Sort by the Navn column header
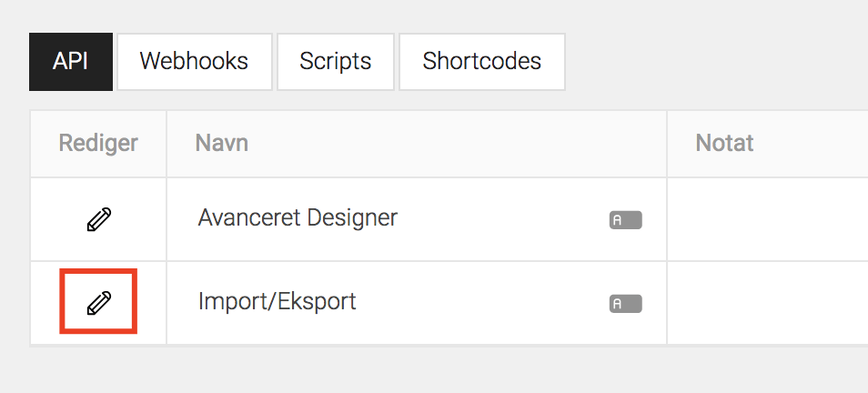 point(222,144)
